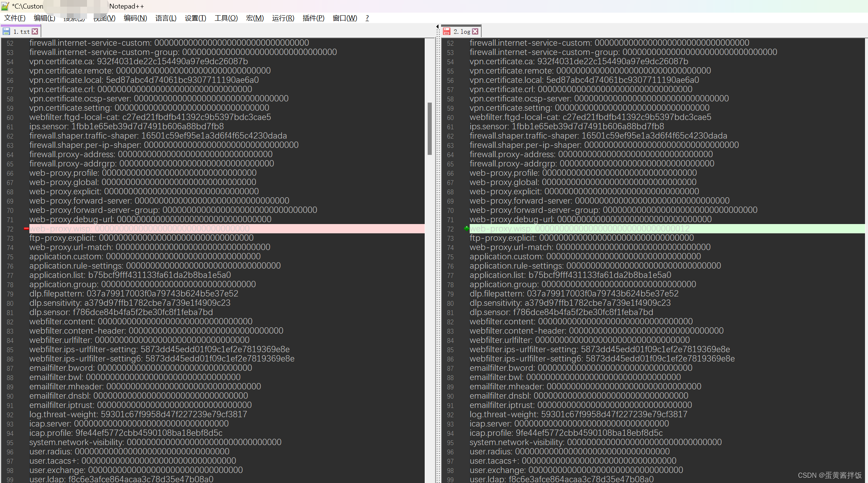868x483 pixels.
Task: Open the 文件(F) menu
Action: 15,18
